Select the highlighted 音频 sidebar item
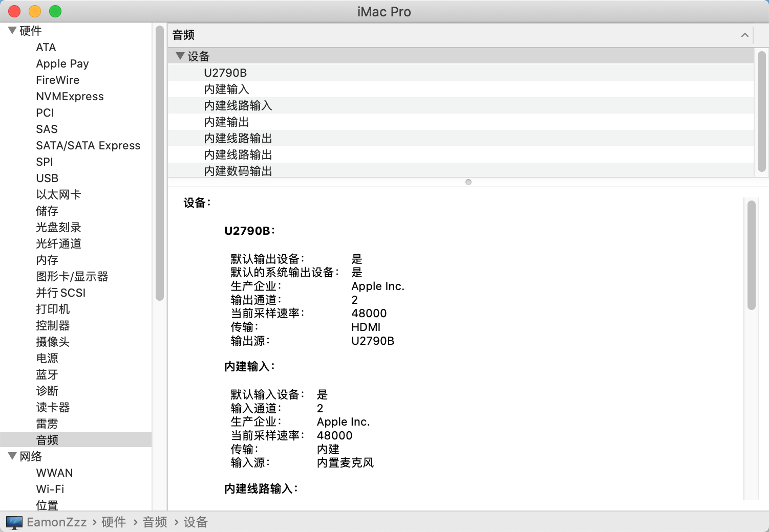Viewport: 769px width, 532px height. coord(76,439)
